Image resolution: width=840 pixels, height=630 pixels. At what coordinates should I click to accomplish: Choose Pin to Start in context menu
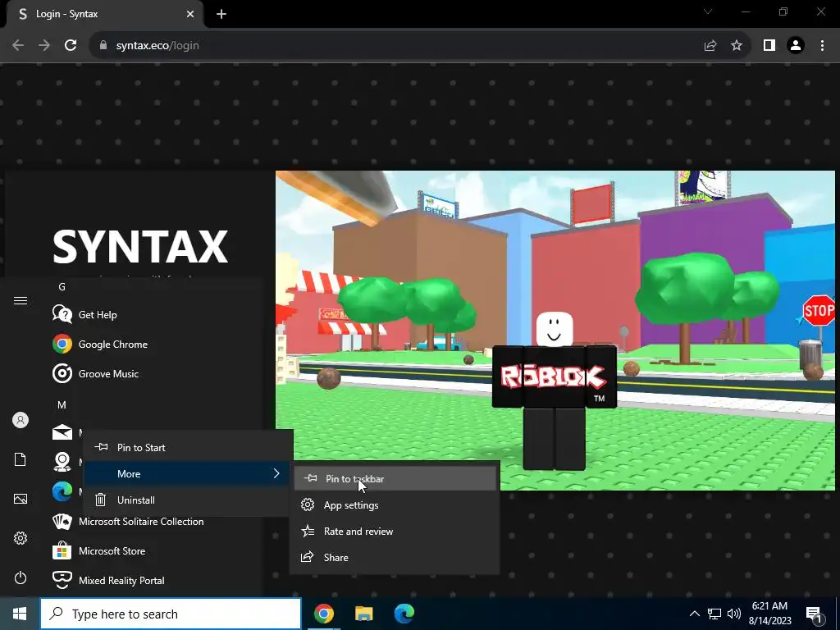point(188,447)
